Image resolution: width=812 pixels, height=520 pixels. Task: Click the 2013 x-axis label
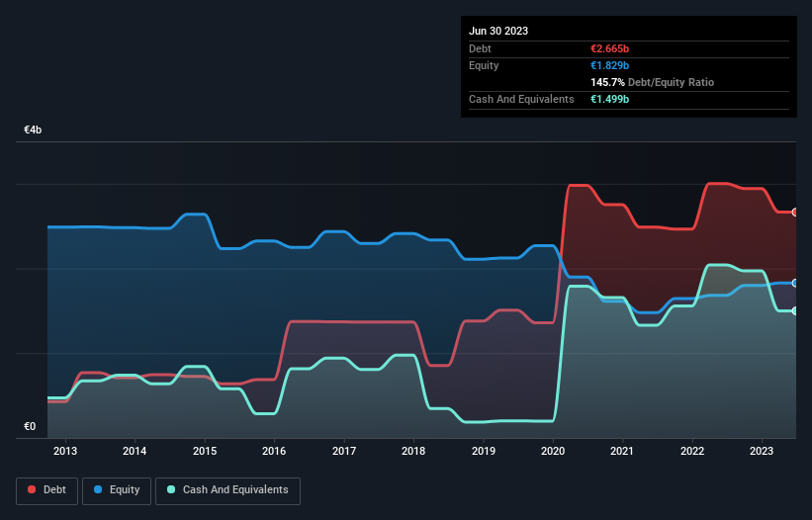coord(65,451)
